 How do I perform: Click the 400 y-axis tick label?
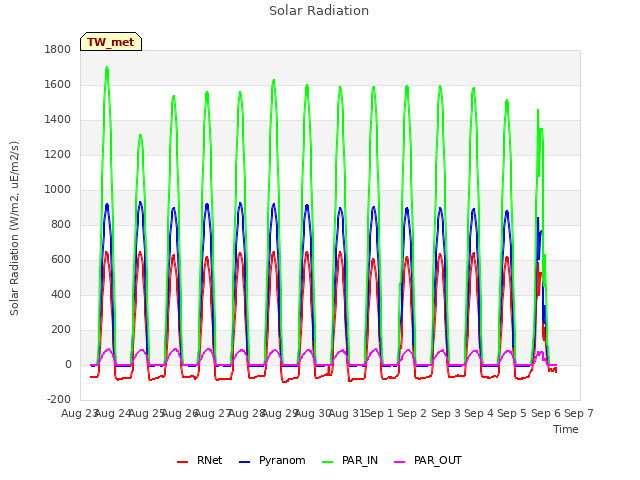61,295
